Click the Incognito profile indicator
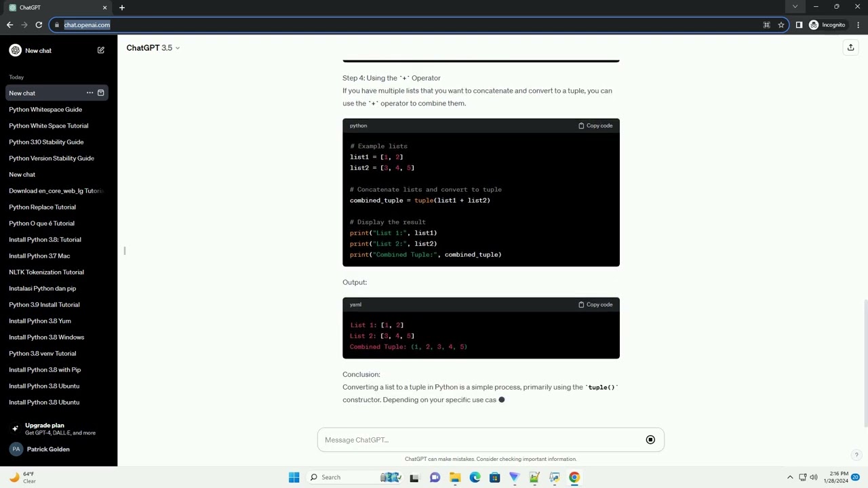 (x=827, y=25)
